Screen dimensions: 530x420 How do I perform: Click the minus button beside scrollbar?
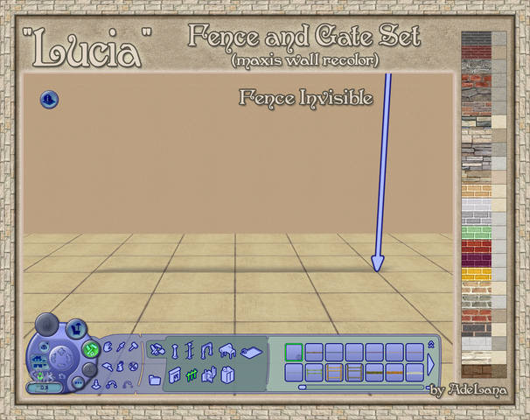pos(428,388)
